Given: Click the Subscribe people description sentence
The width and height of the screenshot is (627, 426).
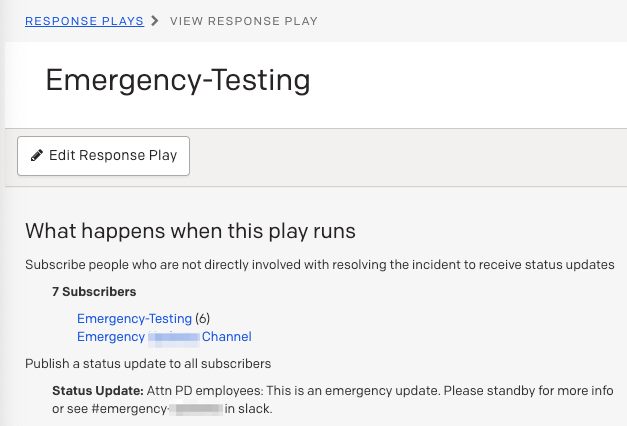Looking at the screenshot, I should (x=318, y=265).
